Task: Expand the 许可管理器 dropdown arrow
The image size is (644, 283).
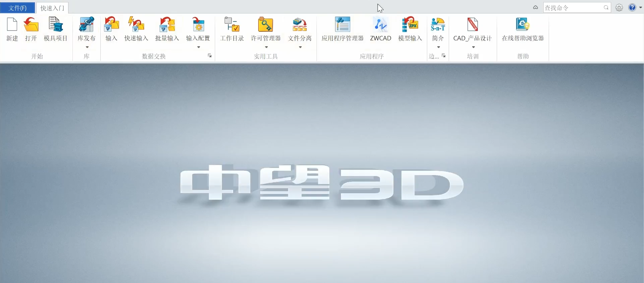Action: (x=266, y=47)
